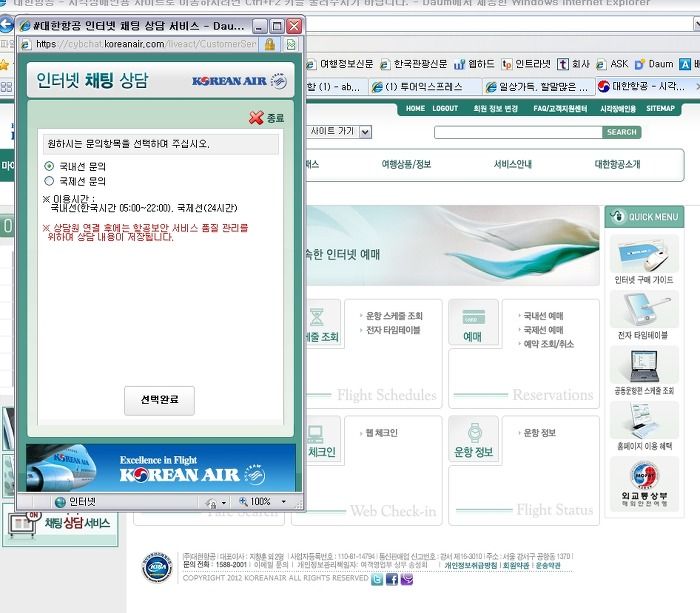Open 국내선 예매 link

[543, 316]
